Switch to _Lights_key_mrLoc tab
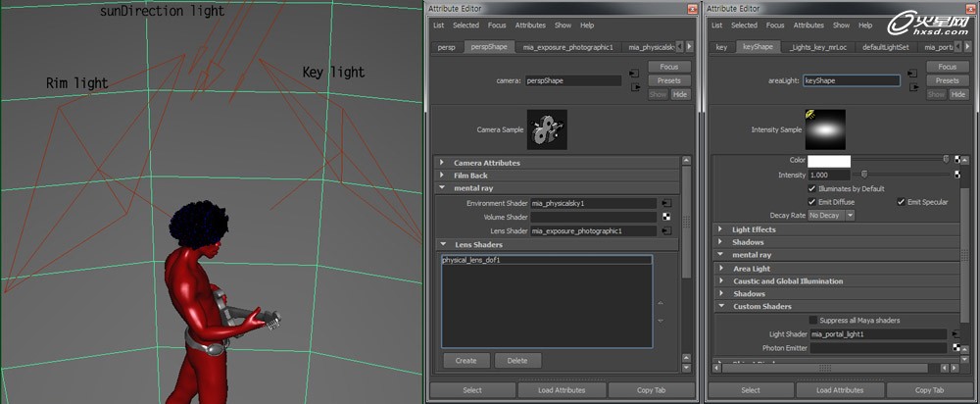 [x=817, y=47]
